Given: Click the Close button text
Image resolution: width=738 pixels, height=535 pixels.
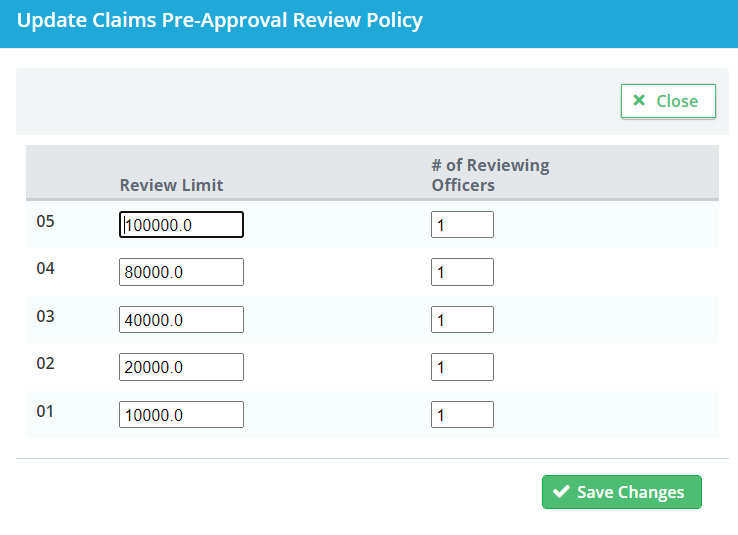Looking at the screenshot, I should (x=677, y=101).
